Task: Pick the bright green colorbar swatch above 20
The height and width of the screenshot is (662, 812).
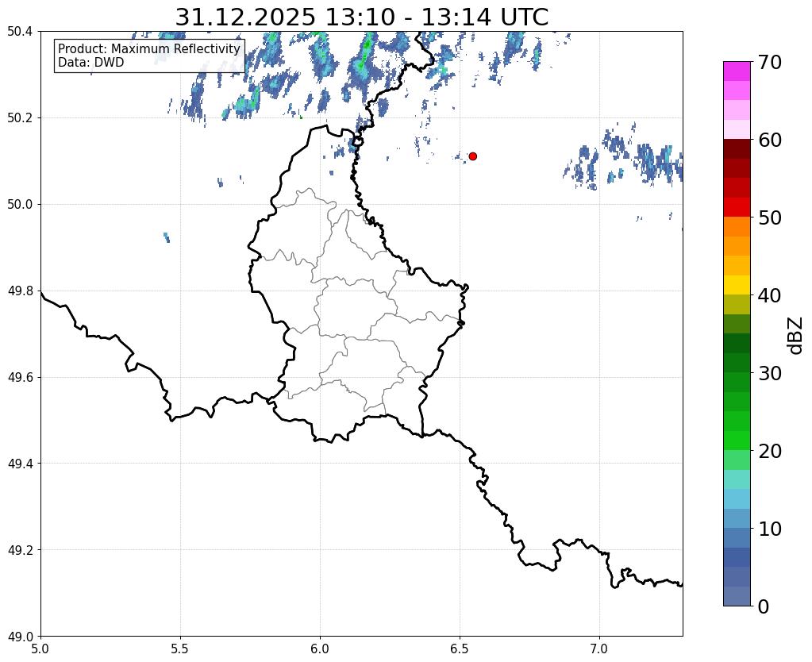Action: (x=737, y=441)
